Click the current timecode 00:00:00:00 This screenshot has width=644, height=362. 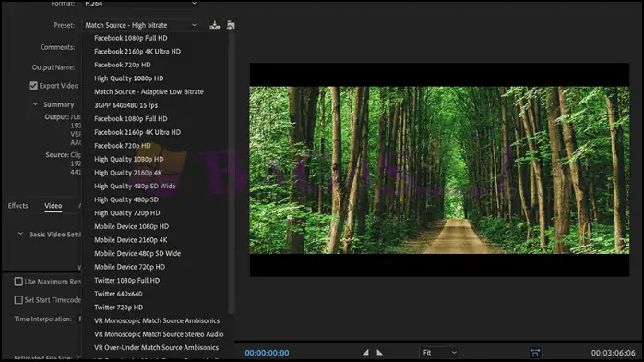267,353
